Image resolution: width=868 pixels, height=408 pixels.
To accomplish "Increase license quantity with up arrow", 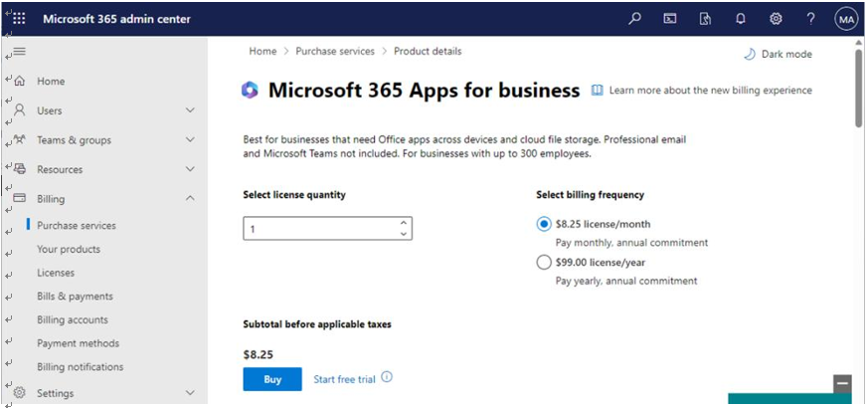I will point(404,223).
